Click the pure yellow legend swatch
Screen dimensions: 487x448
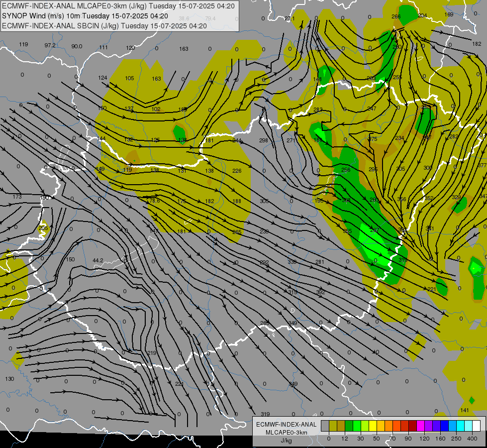(373, 426)
